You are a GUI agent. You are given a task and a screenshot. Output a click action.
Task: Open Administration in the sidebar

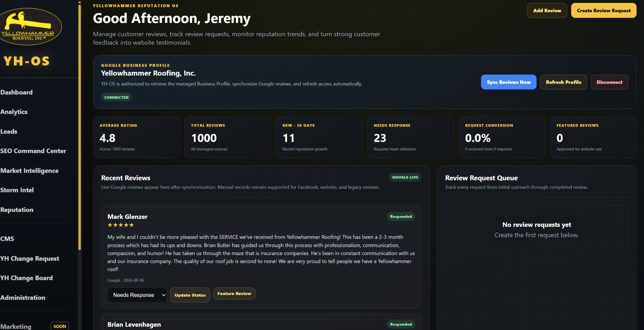click(23, 298)
